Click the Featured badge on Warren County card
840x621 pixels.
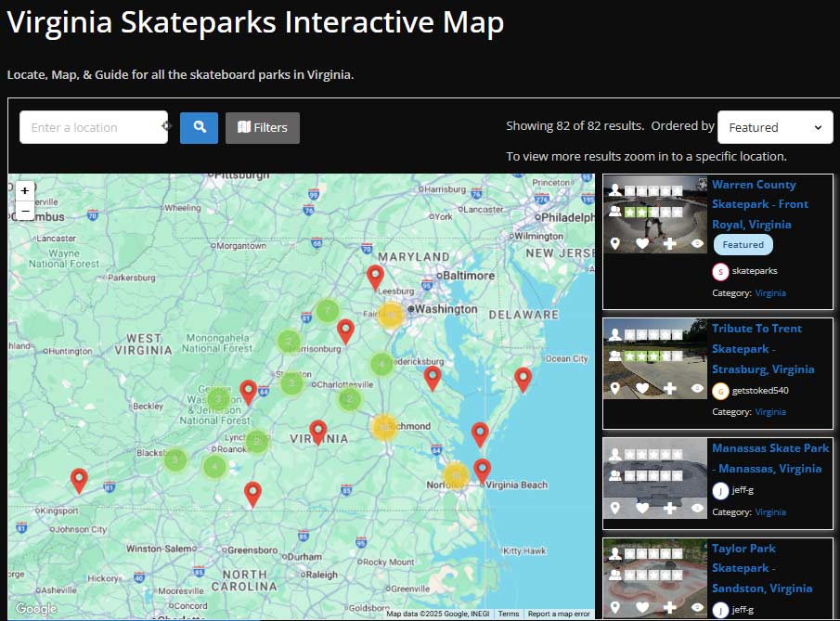pos(743,244)
